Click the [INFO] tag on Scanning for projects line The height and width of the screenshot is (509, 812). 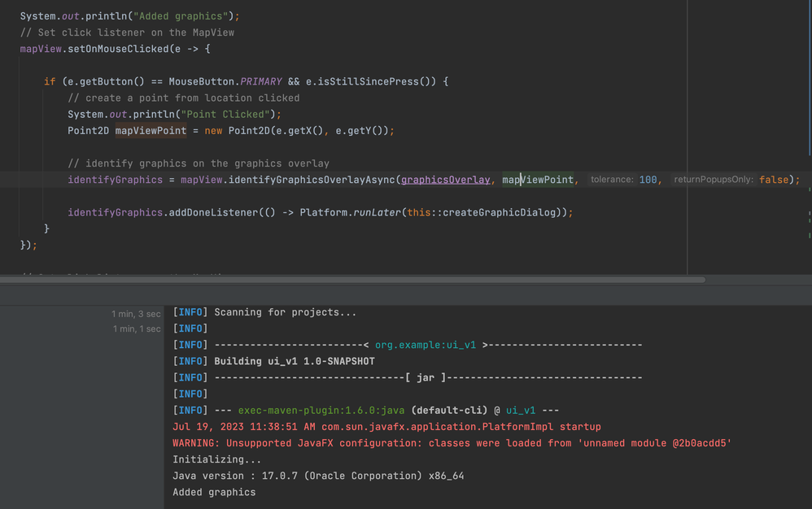pyautogui.click(x=190, y=311)
